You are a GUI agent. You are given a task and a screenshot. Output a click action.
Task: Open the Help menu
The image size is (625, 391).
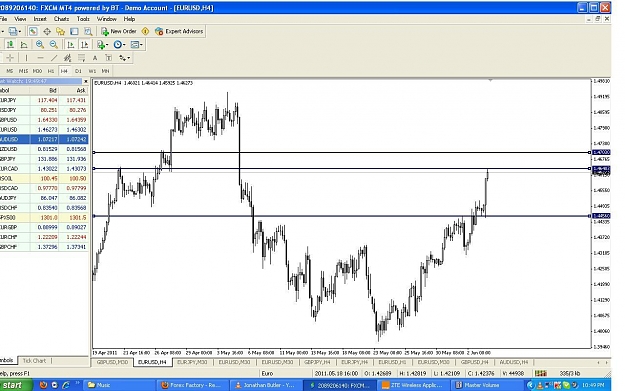129,19
